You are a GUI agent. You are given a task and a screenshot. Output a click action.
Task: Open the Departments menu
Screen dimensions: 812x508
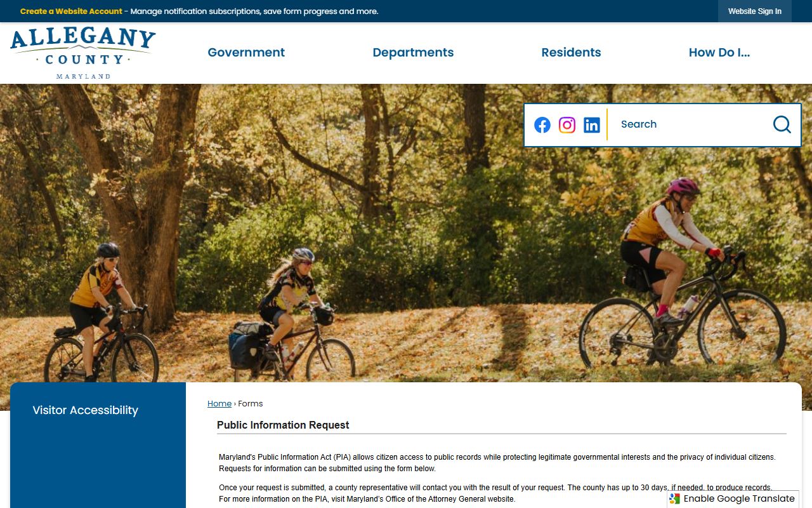coord(413,53)
